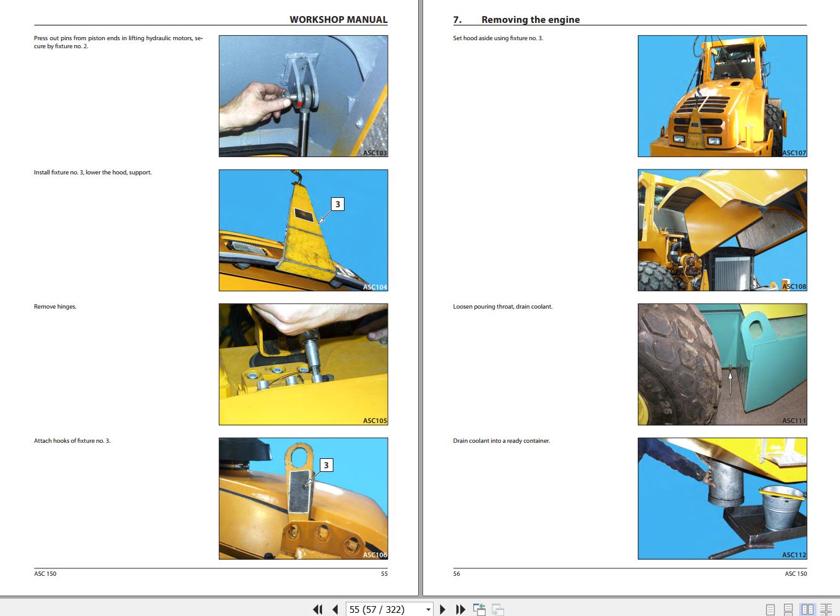Go forward to the next view
Viewport: 840px width, 616px height.
tap(499, 609)
